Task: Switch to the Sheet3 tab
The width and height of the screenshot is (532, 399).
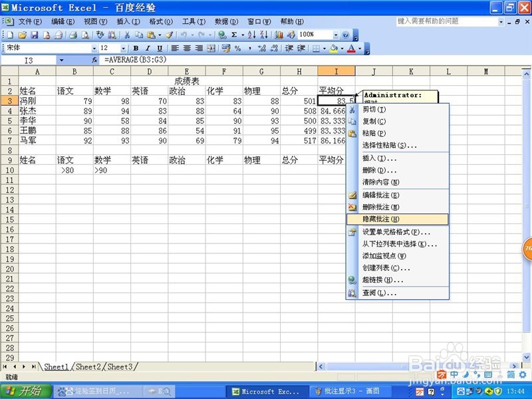Action: tap(120, 367)
